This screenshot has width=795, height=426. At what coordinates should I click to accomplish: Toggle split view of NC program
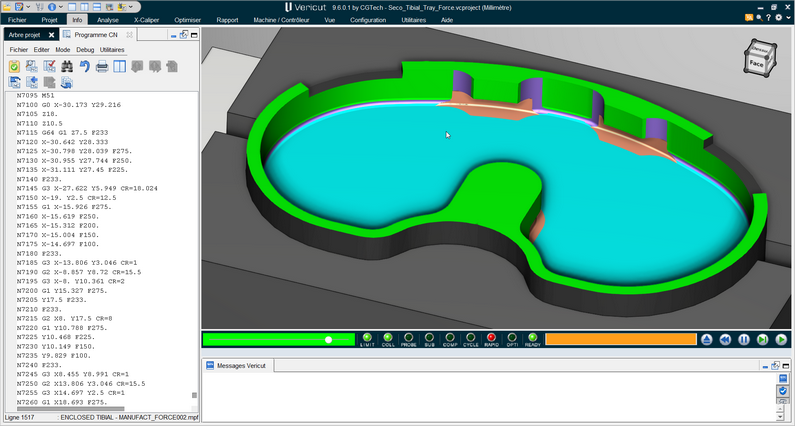(120, 67)
